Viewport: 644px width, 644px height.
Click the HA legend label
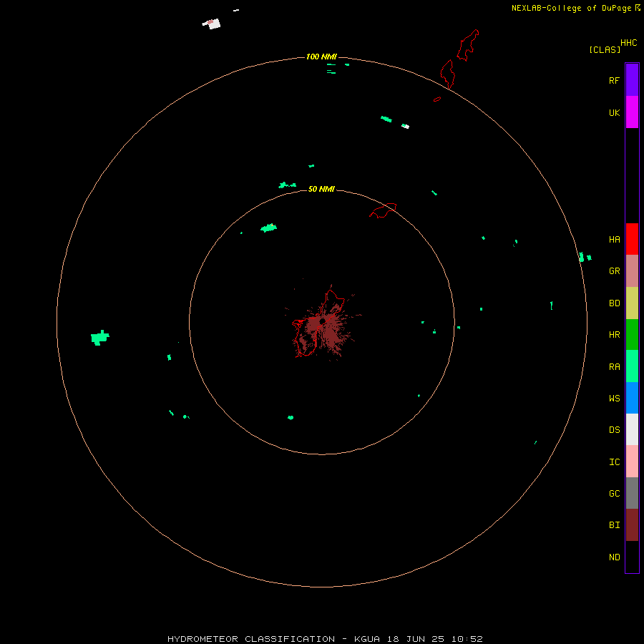pos(614,239)
